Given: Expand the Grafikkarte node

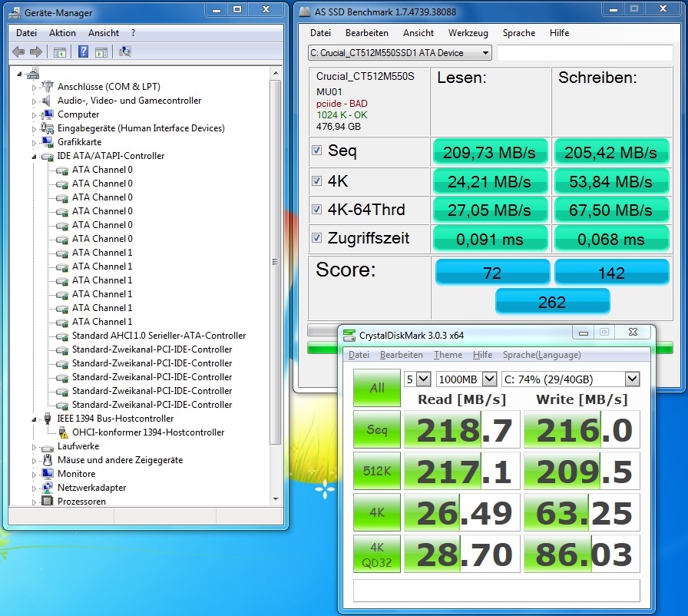Looking at the screenshot, I should click(x=34, y=142).
